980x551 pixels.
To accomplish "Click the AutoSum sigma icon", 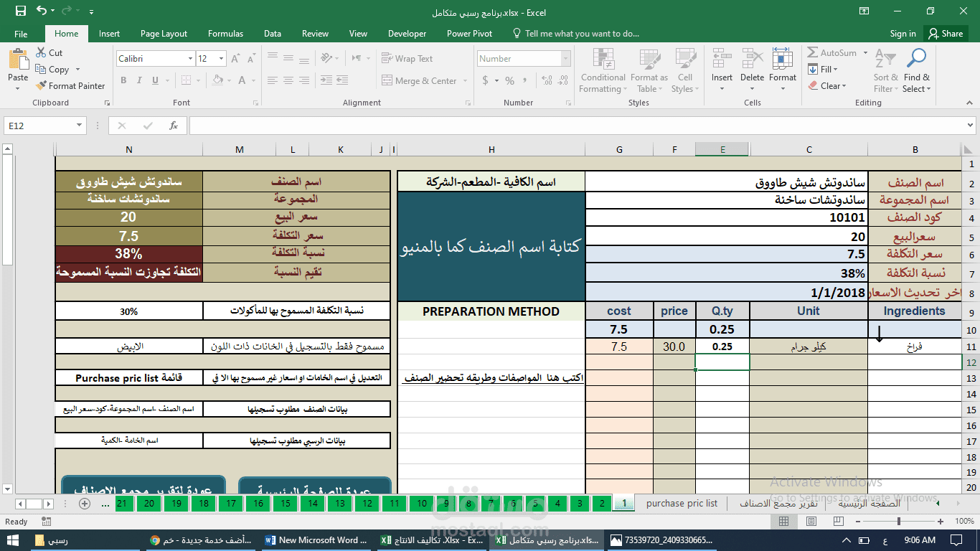I will pos(813,53).
